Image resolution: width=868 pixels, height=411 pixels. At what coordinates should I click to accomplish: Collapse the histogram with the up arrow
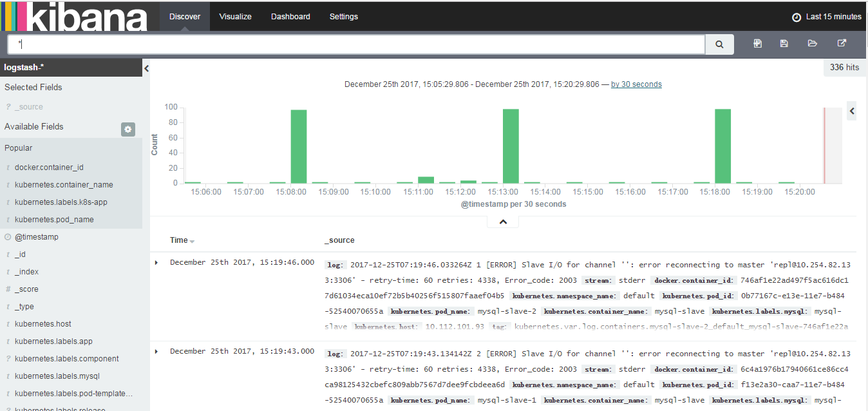click(x=502, y=221)
